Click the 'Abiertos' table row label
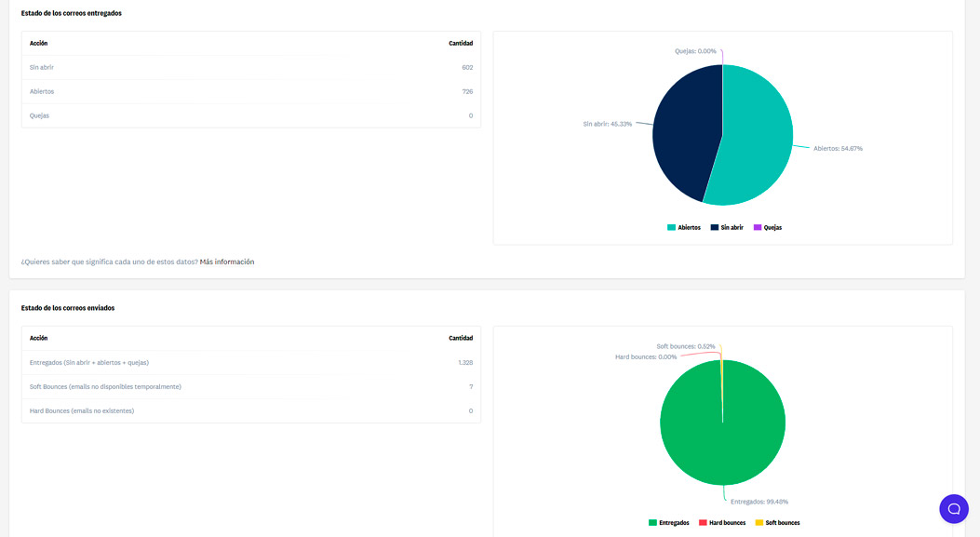Image resolution: width=980 pixels, height=537 pixels. [42, 91]
